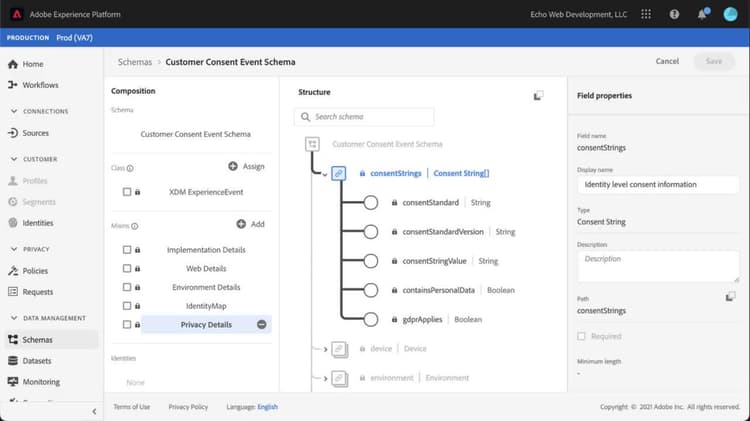Click the schema root node icon

(312, 144)
